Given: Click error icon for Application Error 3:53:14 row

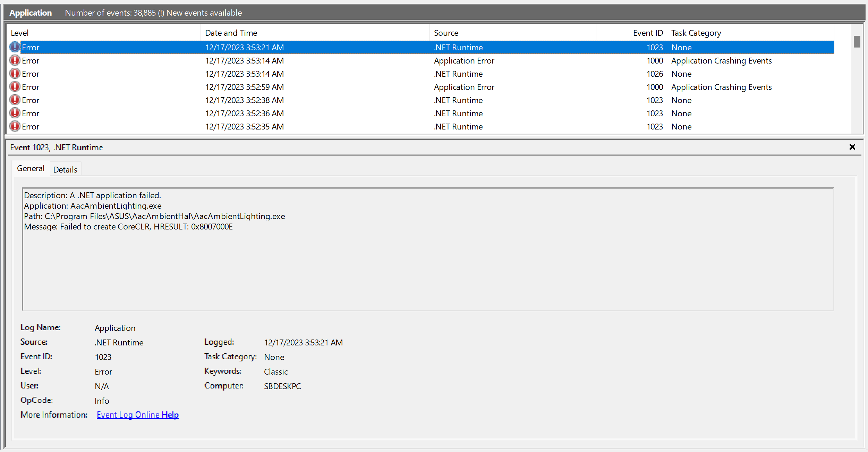Looking at the screenshot, I should pyautogui.click(x=15, y=60).
